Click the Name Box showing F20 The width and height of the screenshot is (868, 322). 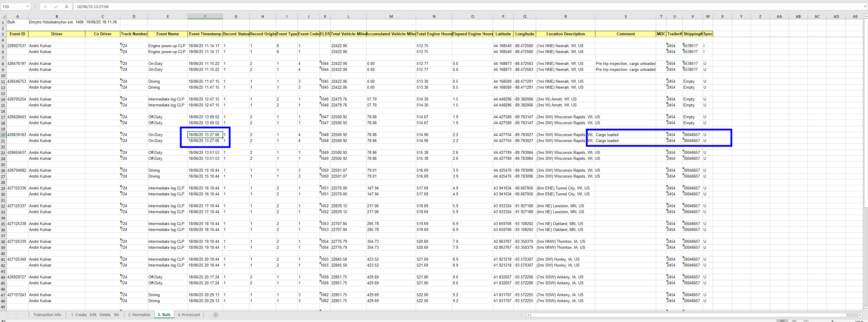click(x=13, y=7)
